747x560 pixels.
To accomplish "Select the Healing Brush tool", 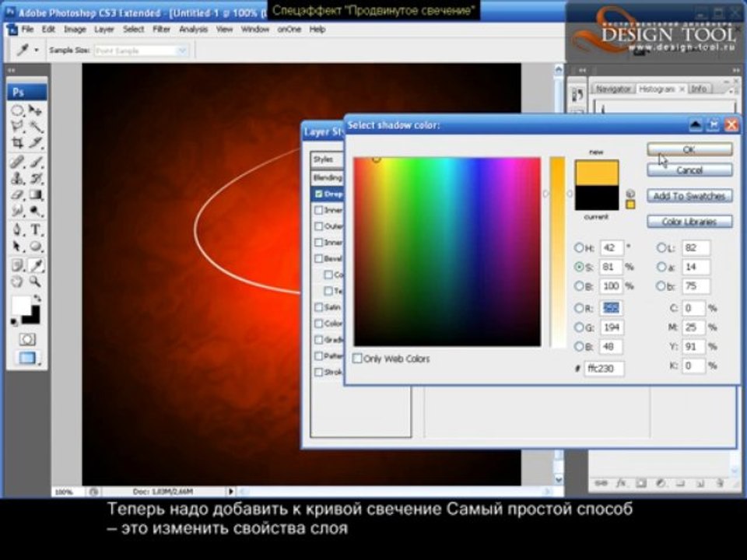I will pyautogui.click(x=18, y=163).
